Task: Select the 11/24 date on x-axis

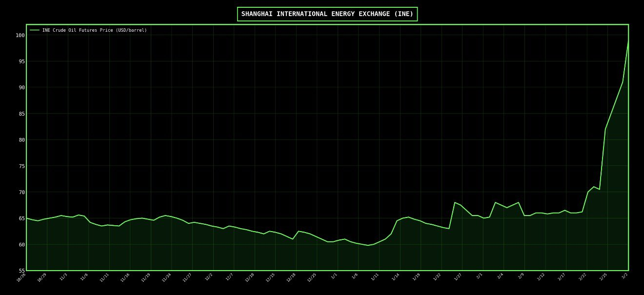Action: click(166, 277)
